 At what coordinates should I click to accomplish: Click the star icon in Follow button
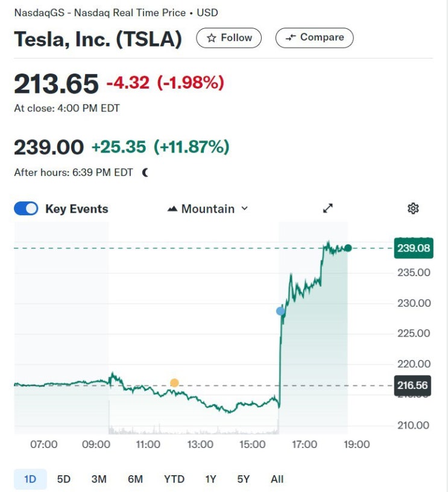[212, 38]
